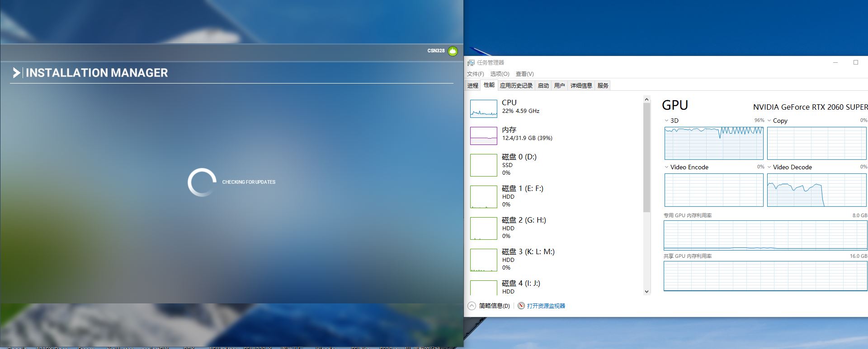Click the resource monitor icon

tap(521, 306)
